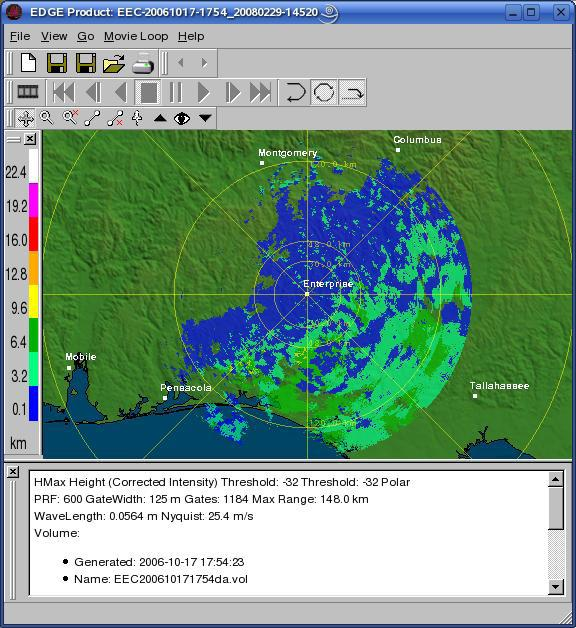Toggle the single pass loop mode button
576x628 pixels.
[352, 92]
